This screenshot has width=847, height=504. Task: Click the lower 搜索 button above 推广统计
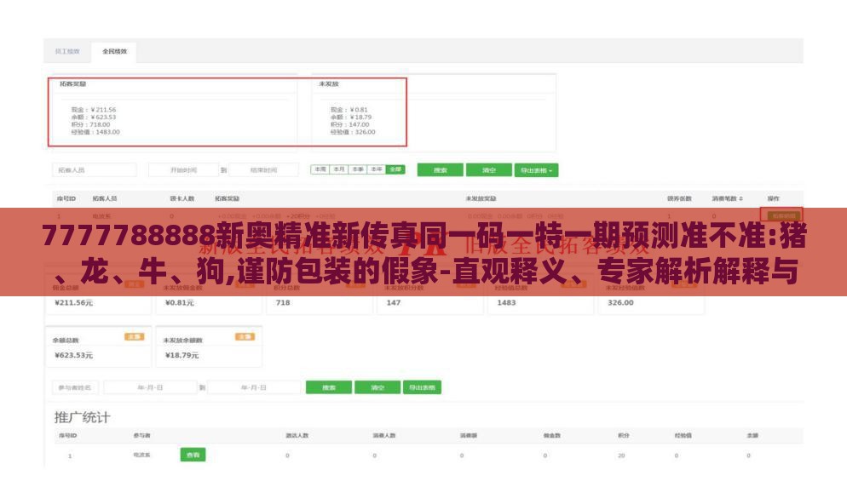click(329, 387)
